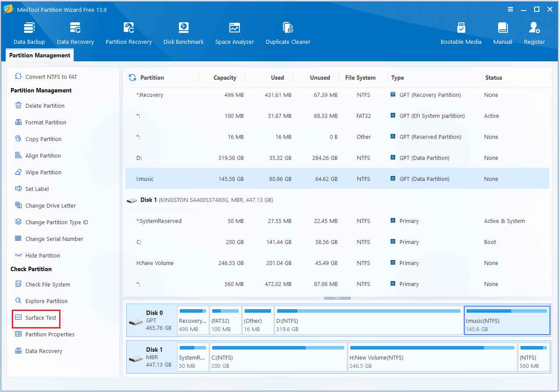Select Wipe Partition action
The width and height of the screenshot is (560, 392).
point(38,172)
